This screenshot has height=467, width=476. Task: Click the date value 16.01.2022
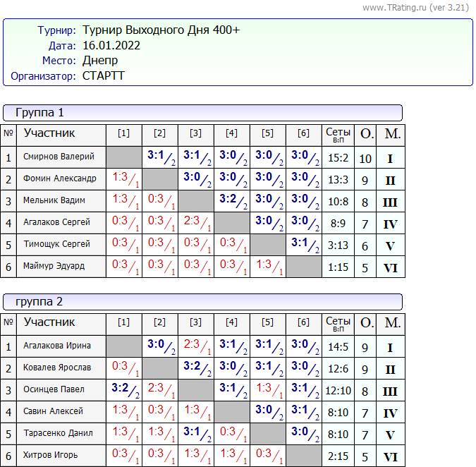(111, 46)
